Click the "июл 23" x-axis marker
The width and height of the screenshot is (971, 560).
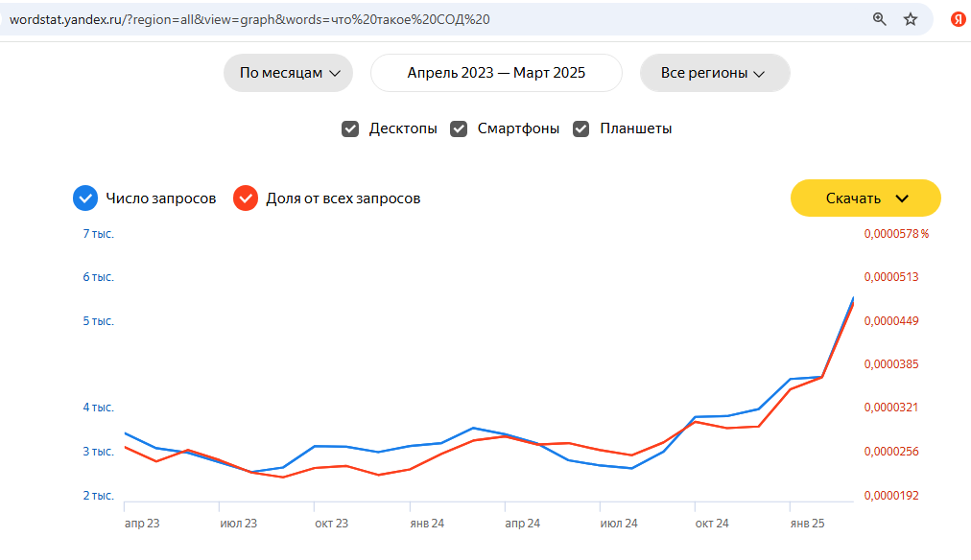pos(239,524)
